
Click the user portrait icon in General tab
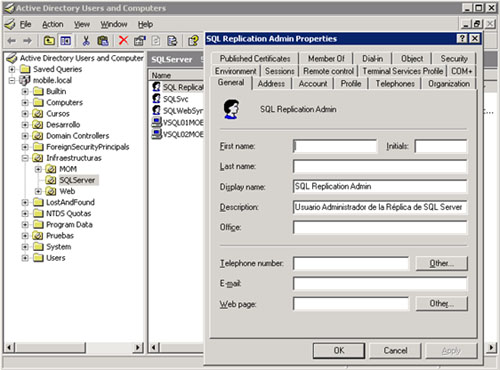[x=231, y=109]
